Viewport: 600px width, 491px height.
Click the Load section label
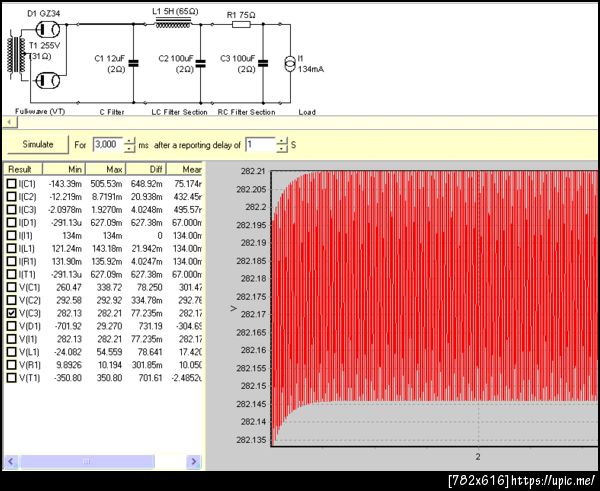tap(307, 112)
